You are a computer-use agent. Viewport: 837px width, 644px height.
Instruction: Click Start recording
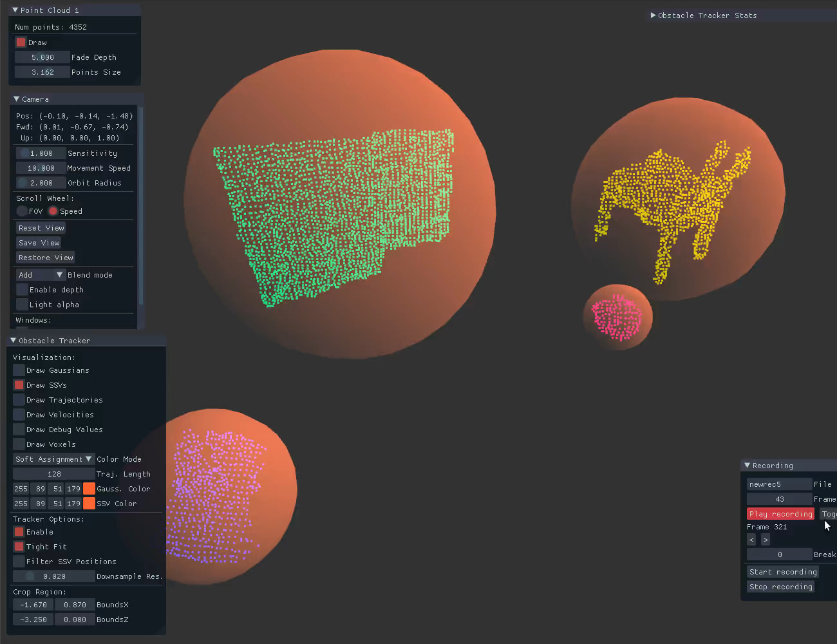(782, 571)
